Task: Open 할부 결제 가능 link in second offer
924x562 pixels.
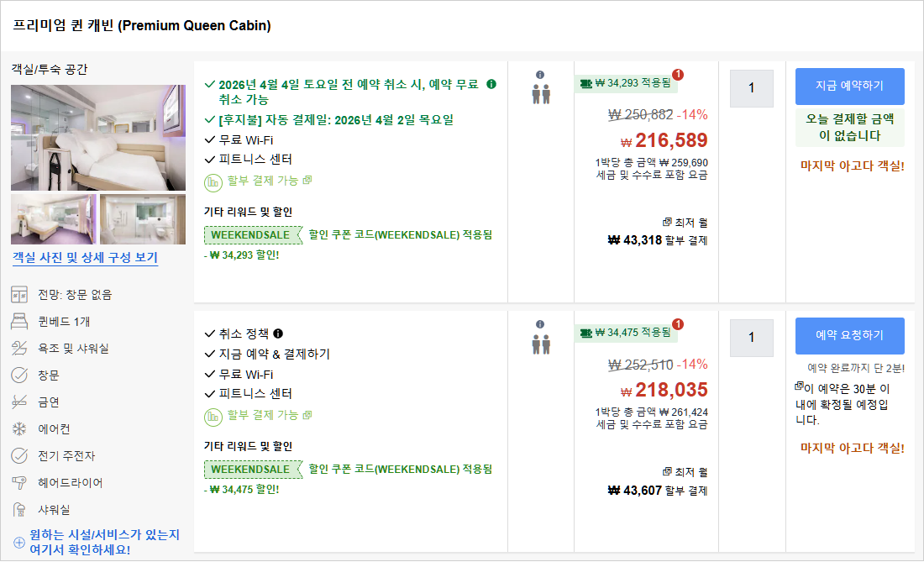Action: (263, 415)
